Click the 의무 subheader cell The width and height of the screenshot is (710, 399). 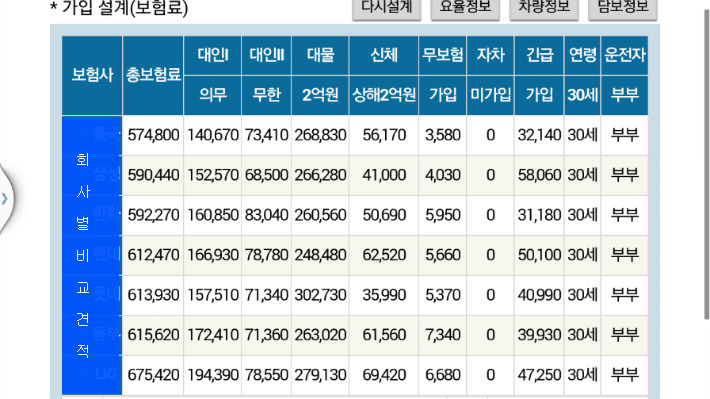pos(213,95)
